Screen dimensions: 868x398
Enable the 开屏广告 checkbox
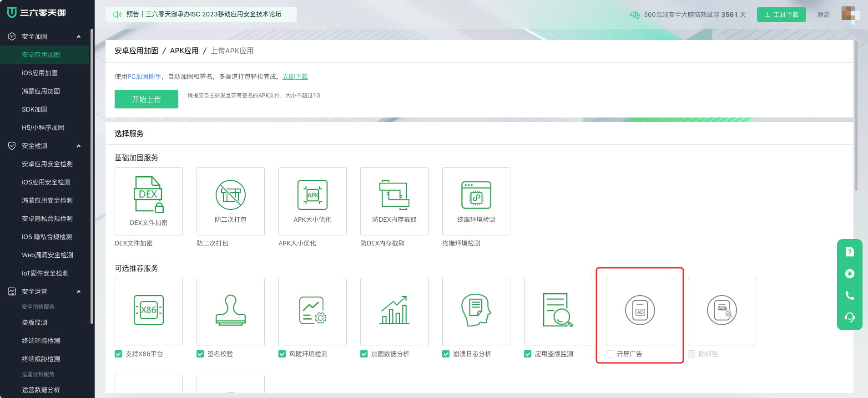coord(610,354)
